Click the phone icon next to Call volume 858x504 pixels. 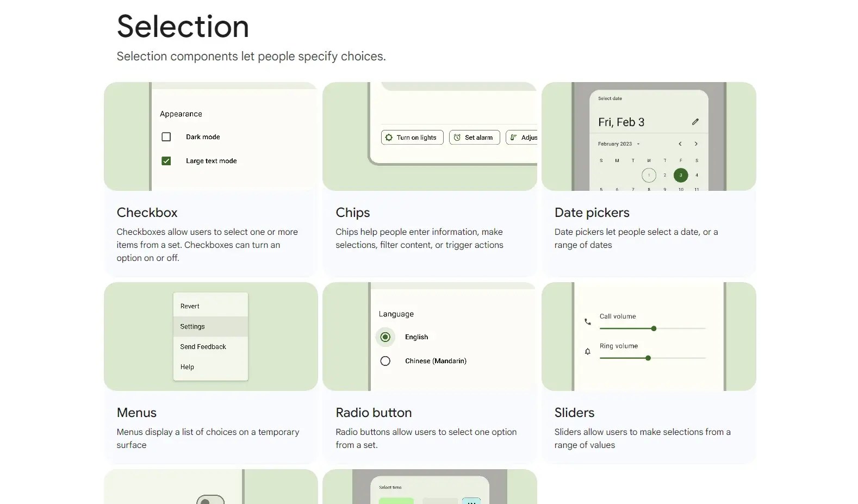click(x=587, y=322)
